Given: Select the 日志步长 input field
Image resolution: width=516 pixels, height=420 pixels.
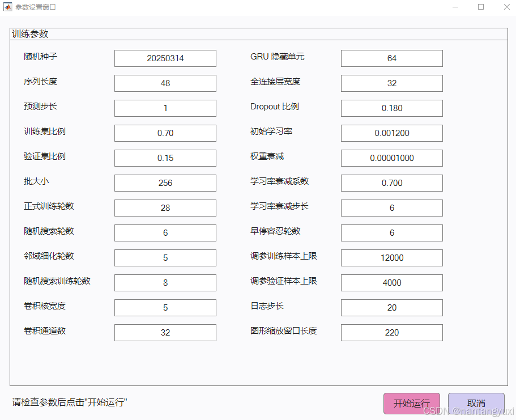Looking at the screenshot, I should pos(392,308).
